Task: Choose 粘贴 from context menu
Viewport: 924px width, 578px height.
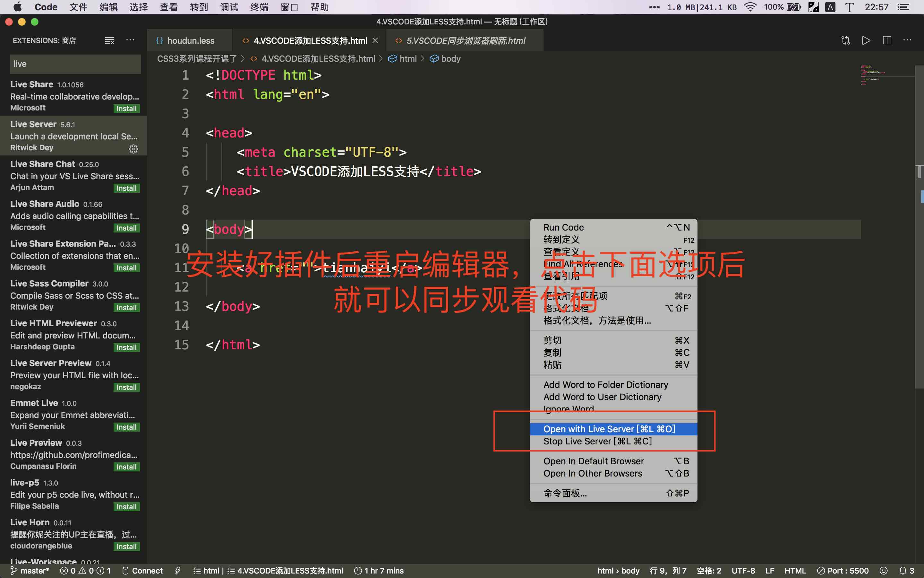Action: tap(613, 365)
